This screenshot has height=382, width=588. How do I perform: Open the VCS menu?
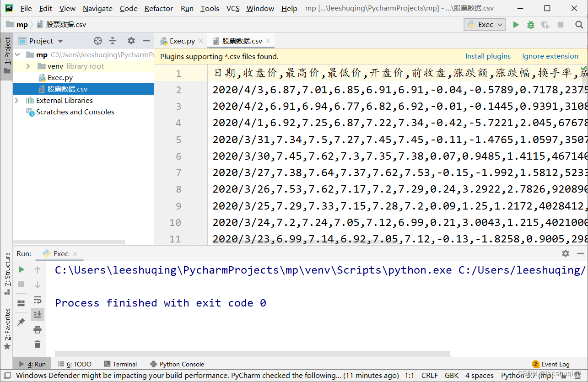point(233,8)
